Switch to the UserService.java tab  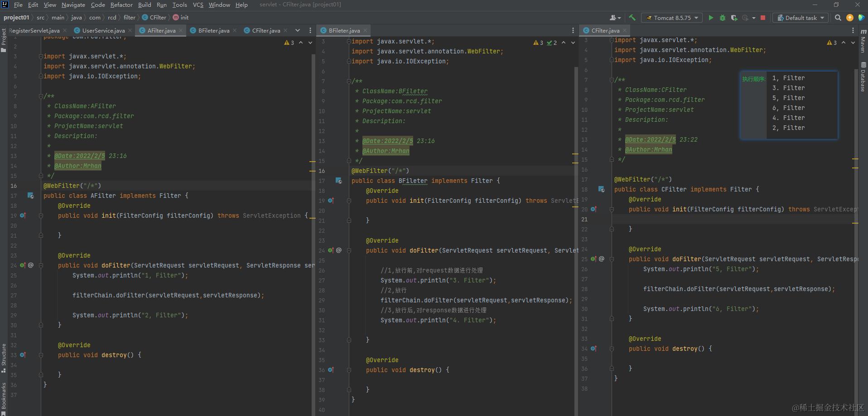point(103,30)
